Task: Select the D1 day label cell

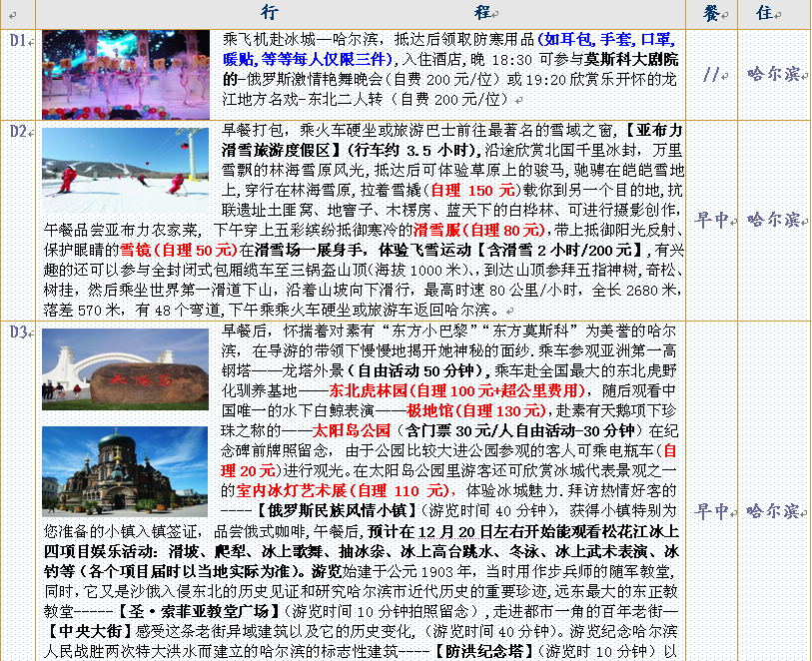Action: click(x=18, y=41)
